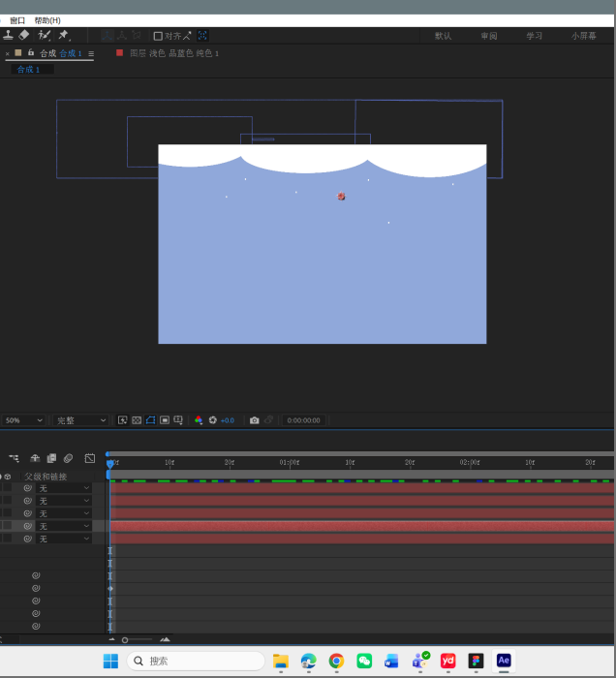Click the zoom out timeline mountain icon

click(x=112, y=639)
